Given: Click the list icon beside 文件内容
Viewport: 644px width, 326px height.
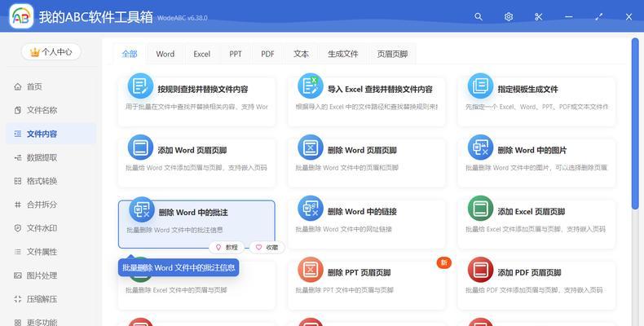Looking at the screenshot, I should point(18,134).
